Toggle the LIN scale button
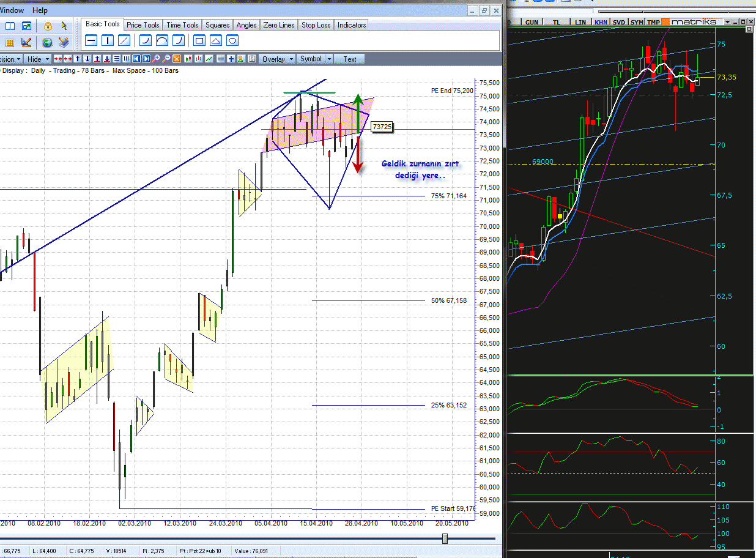The height and width of the screenshot is (558, 756). click(x=581, y=22)
